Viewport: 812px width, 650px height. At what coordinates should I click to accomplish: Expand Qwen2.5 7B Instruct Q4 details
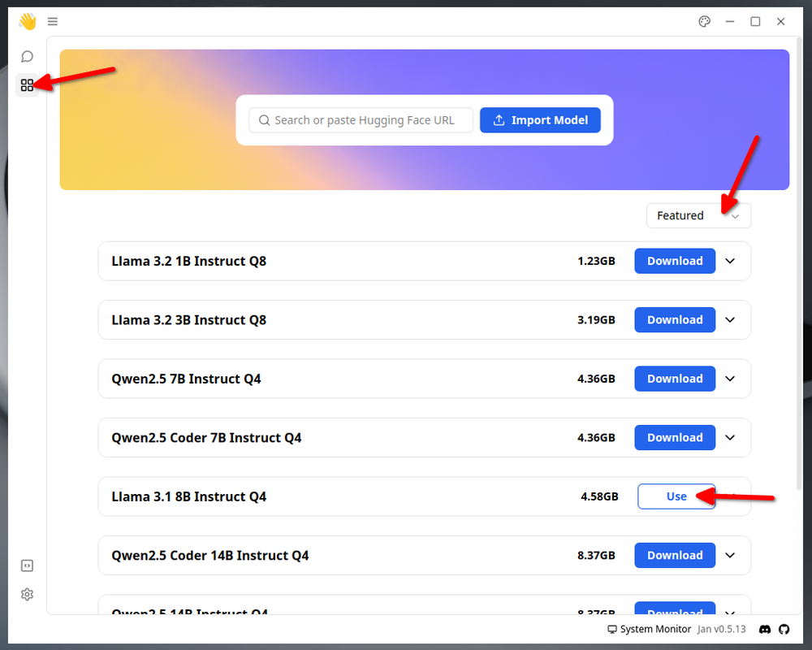(730, 379)
